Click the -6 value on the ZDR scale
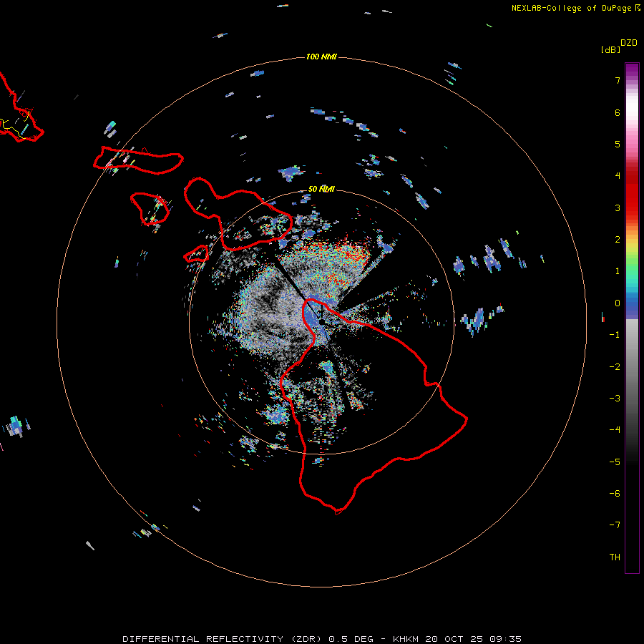The width and height of the screenshot is (644, 644). click(615, 494)
